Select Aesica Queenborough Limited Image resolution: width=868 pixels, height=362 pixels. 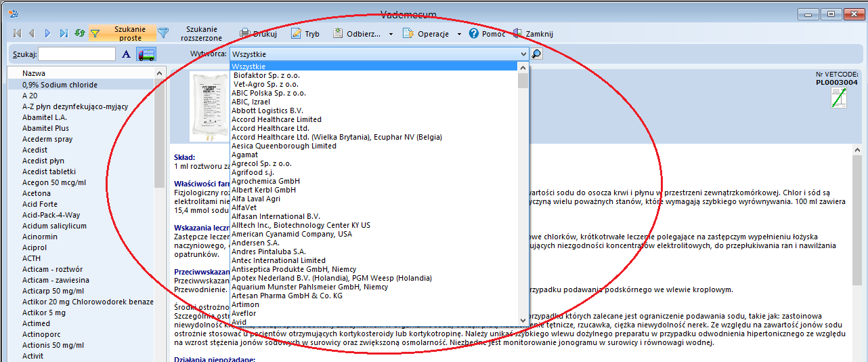tap(374, 146)
